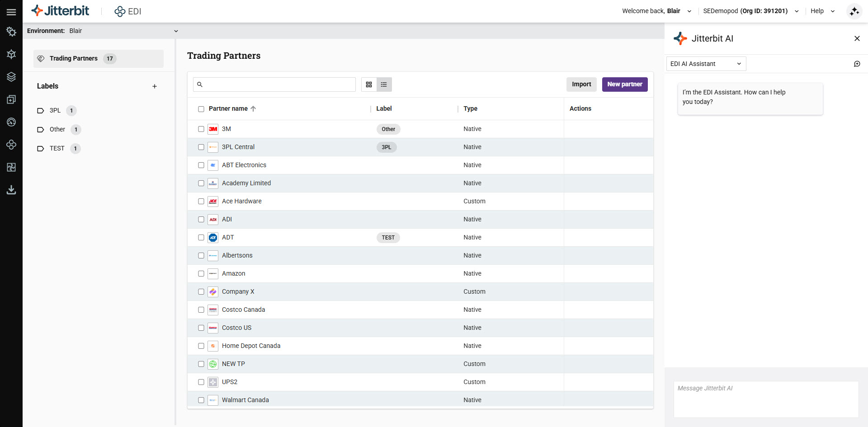Toggle the select-all partners checkbox
This screenshot has width=868, height=427.
click(201, 109)
